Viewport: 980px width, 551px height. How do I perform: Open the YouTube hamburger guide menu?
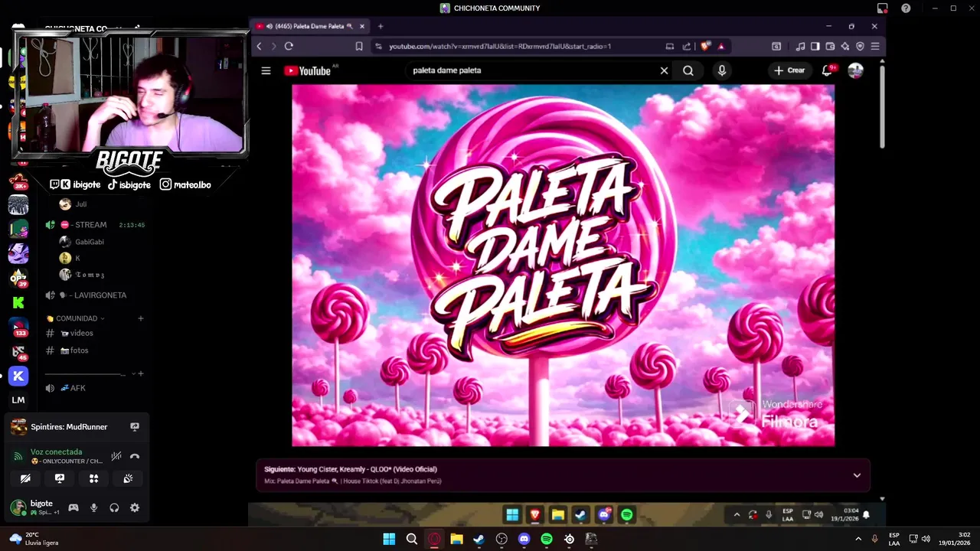[x=266, y=70]
